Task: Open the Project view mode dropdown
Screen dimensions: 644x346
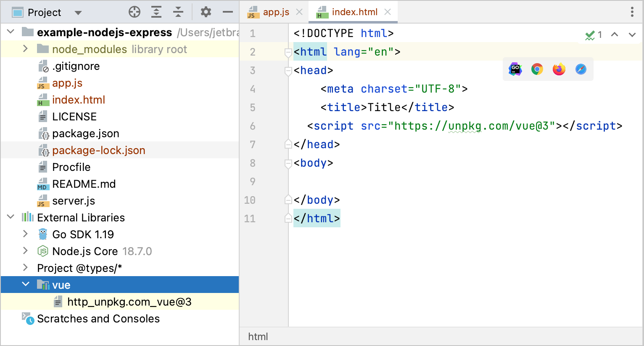Action: coord(78,12)
